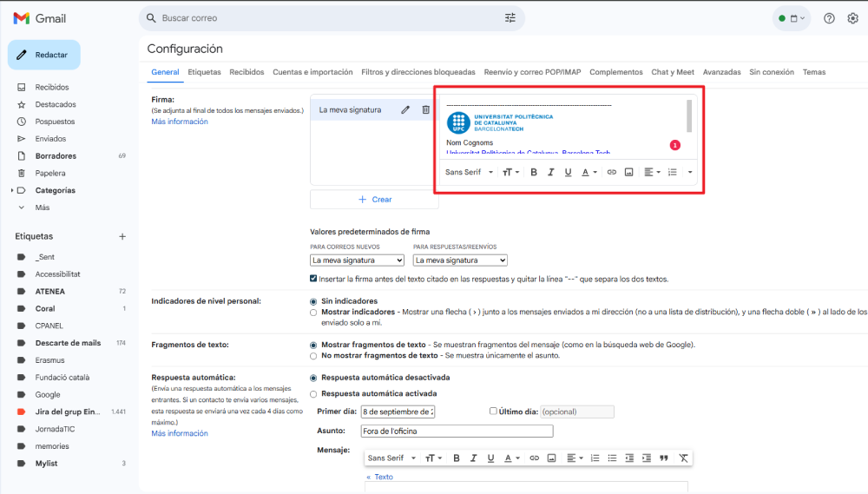Image resolution: width=868 pixels, height=494 pixels.
Task: Open Para respuestas/reenvíos signature dropdown
Action: click(x=459, y=260)
